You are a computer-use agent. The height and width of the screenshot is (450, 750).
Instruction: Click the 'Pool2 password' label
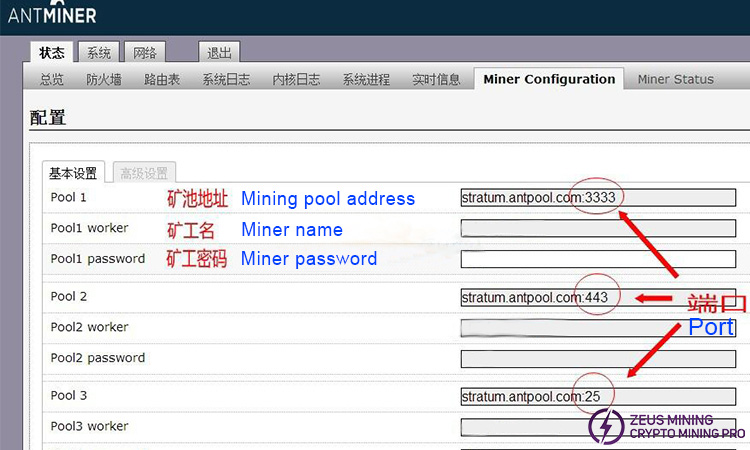pos(98,358)
